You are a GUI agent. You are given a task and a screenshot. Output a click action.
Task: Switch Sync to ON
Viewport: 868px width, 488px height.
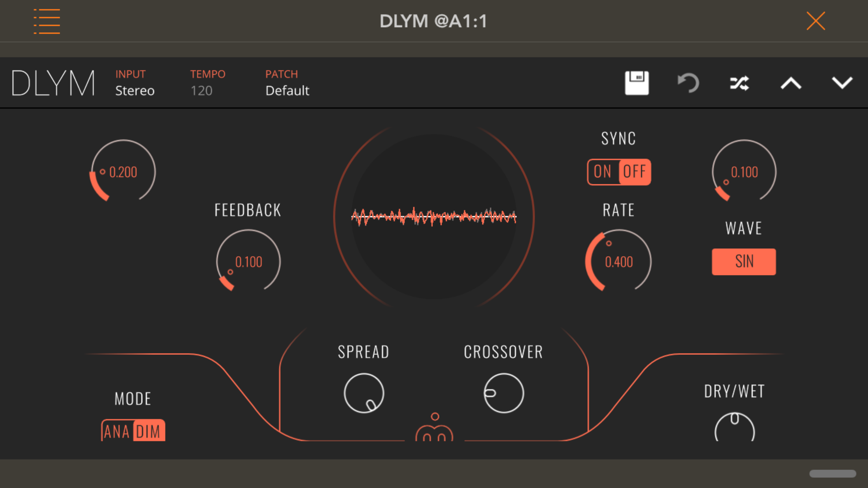point(603,172)
